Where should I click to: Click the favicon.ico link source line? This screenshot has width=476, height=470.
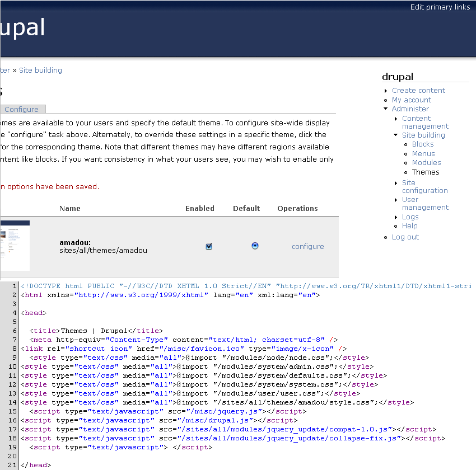[183, 349]
